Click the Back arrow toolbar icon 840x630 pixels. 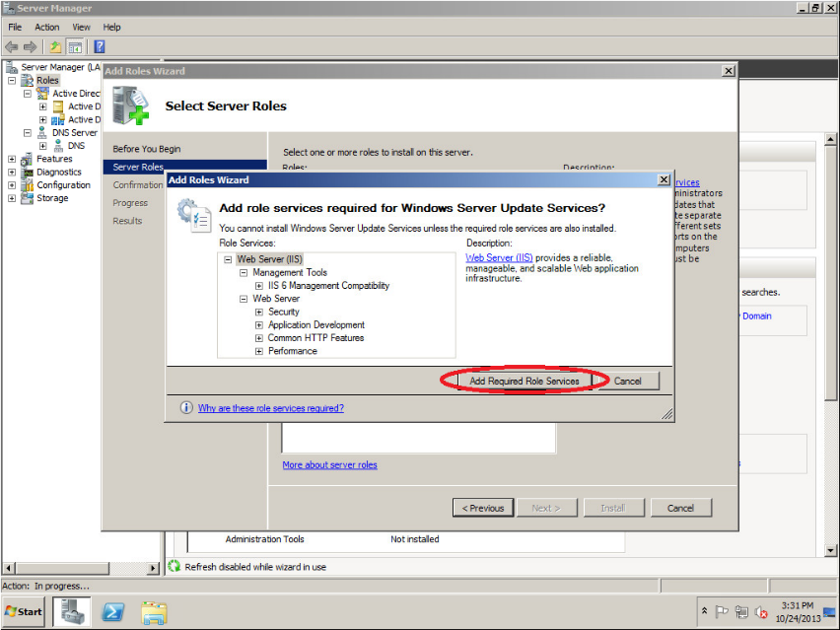[11, 47]
